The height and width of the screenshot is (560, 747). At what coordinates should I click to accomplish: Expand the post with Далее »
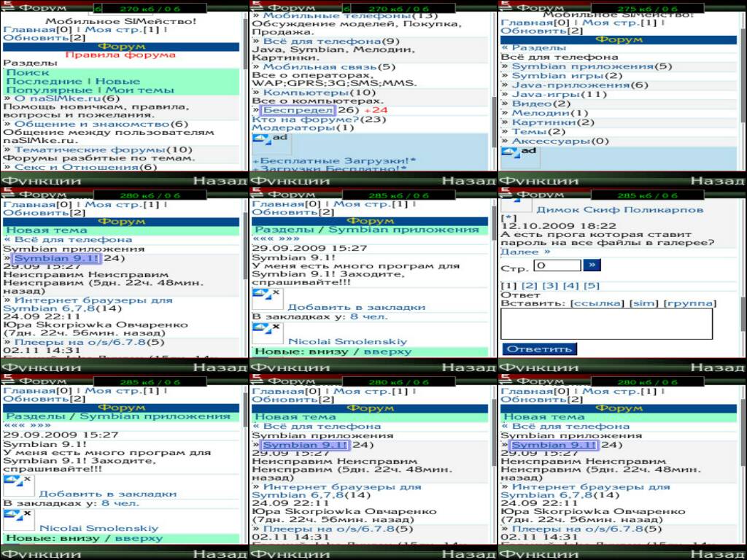coord(525,252)
